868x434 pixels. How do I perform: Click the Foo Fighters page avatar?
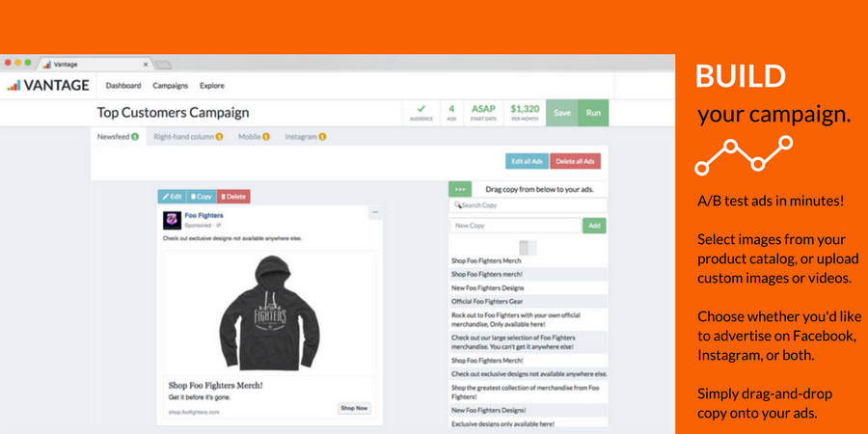pos(173,220)
